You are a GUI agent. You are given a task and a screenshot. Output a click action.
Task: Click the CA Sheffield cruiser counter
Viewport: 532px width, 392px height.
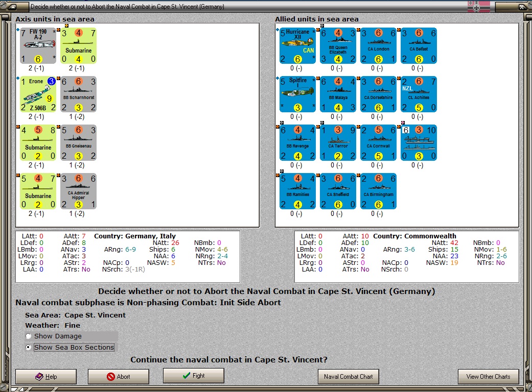338,191
